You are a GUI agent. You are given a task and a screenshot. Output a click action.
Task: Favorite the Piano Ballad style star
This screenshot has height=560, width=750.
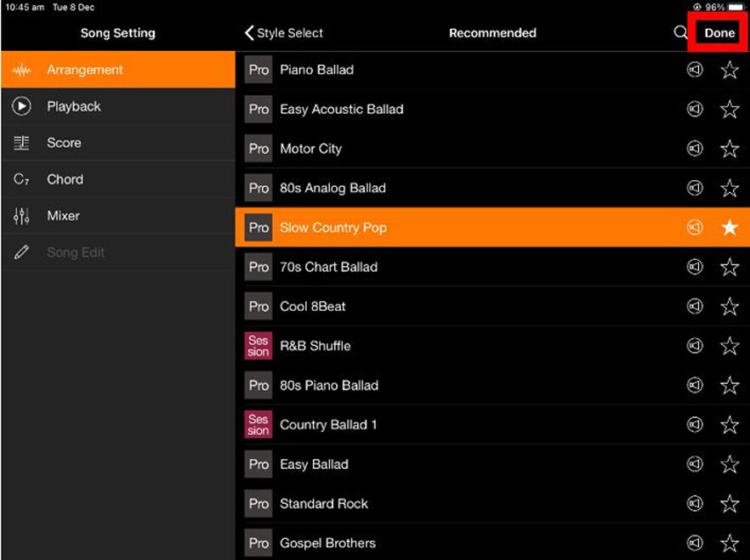730,70
